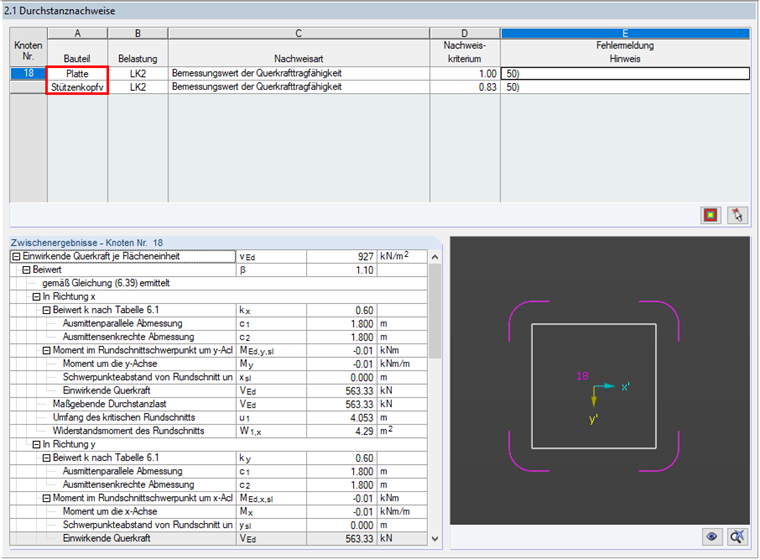Click the 'Platte' cell
This screenshot has height=560, width=760.
click(x=77, y=74)
